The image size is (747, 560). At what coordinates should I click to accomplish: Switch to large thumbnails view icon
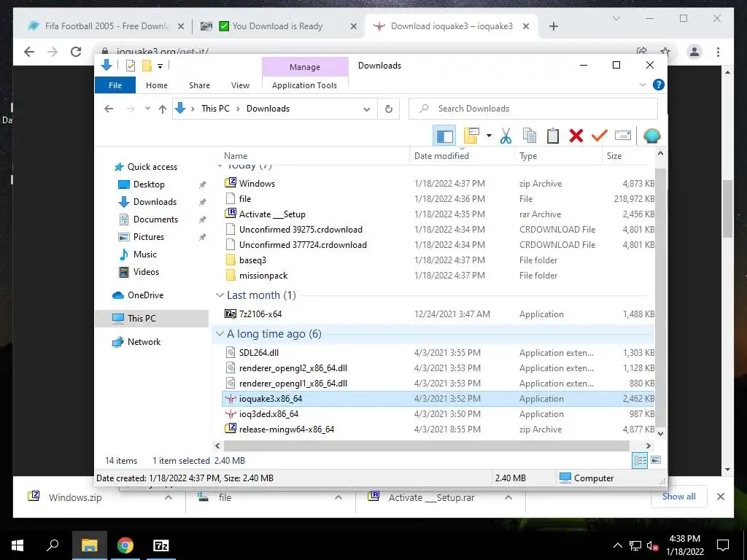(x=656, y=460)
